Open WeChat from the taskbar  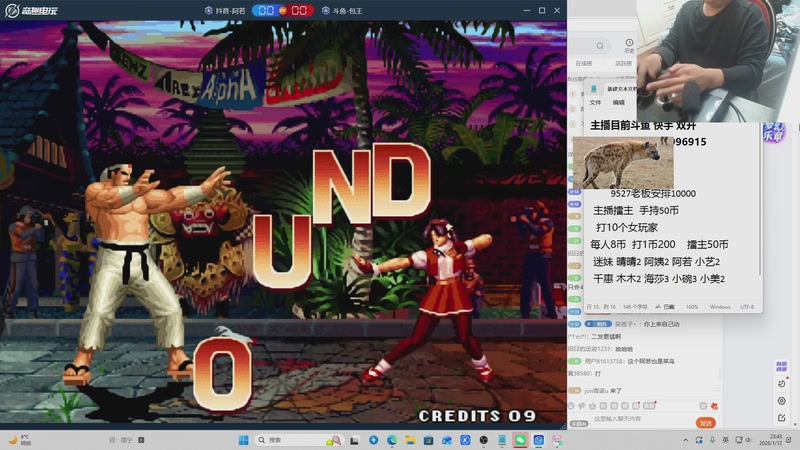520,440
